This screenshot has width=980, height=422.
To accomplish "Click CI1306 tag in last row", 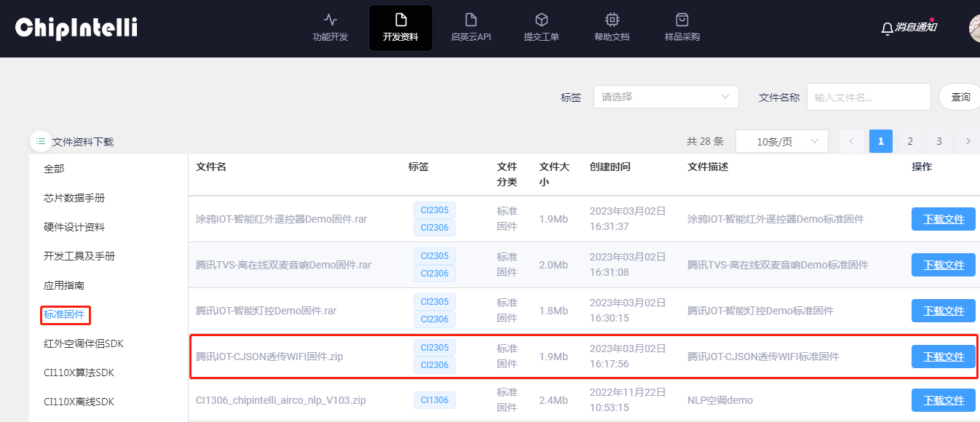I will [434, 399].
